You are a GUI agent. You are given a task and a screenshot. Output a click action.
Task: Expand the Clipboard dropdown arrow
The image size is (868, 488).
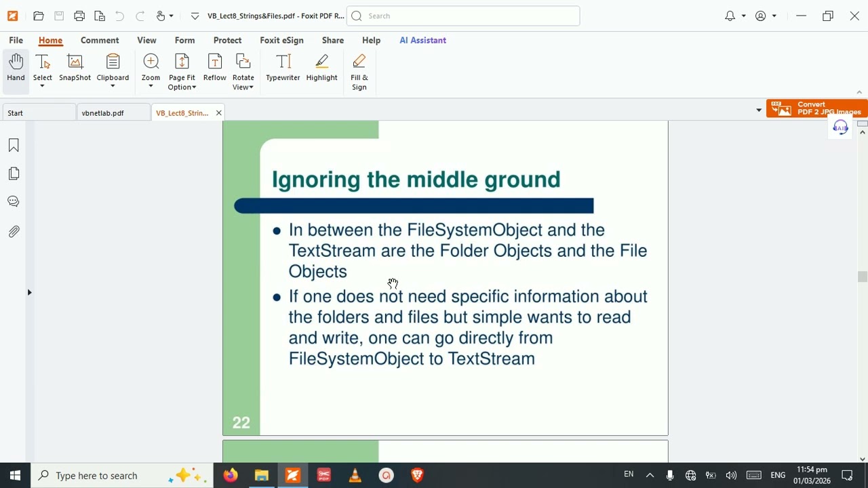pyautogui.click(x=113, y=87)
